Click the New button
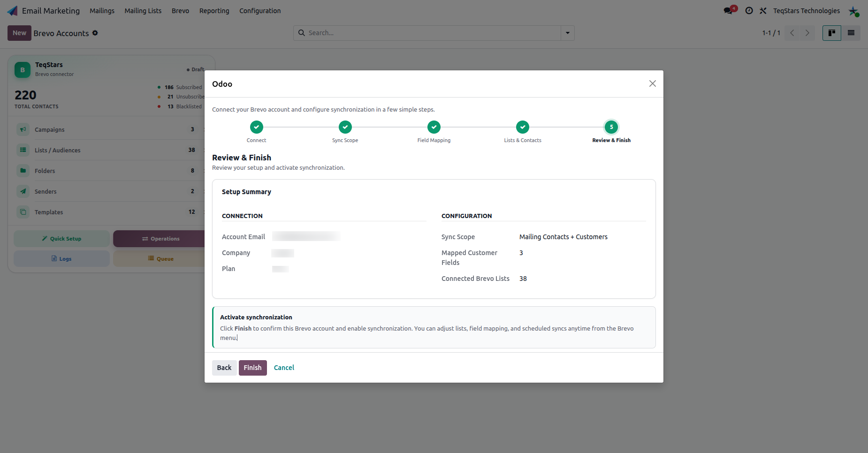This screenshot has width=868, height=453. [x=19, y=33]
